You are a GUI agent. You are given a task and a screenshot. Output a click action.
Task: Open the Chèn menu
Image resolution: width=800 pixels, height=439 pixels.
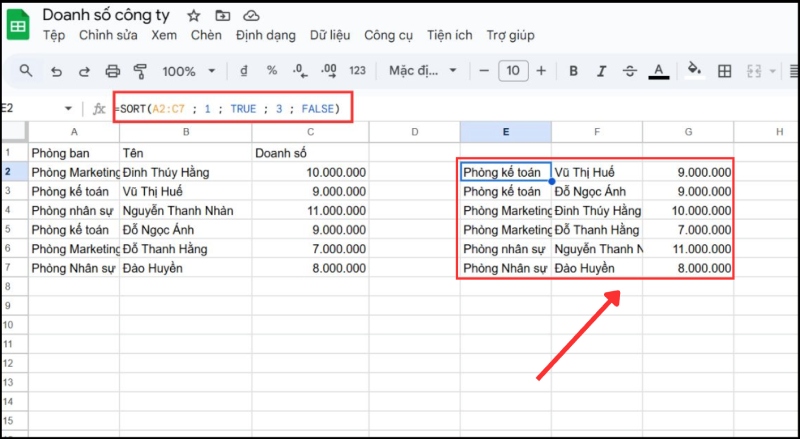pos(206,35)
